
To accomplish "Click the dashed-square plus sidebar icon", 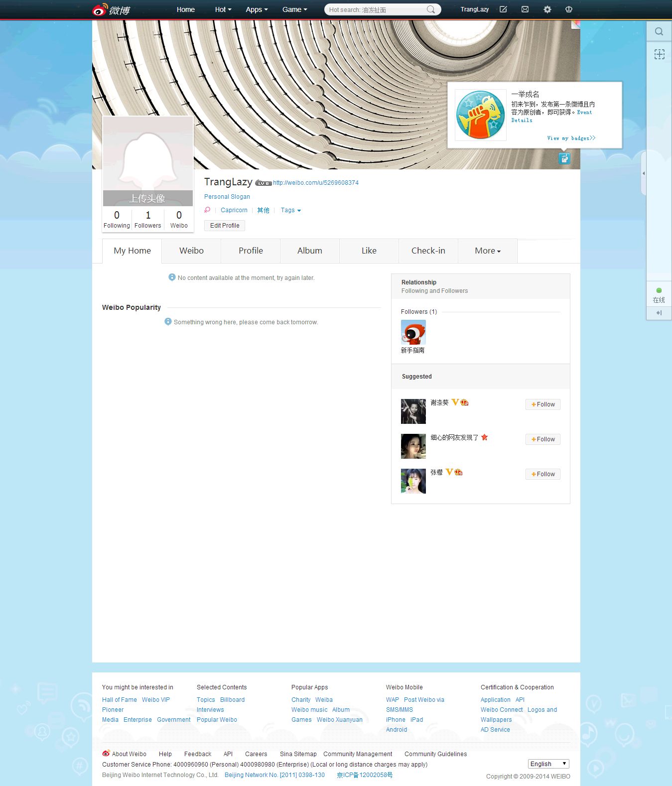I will click(x=659, y=54).
